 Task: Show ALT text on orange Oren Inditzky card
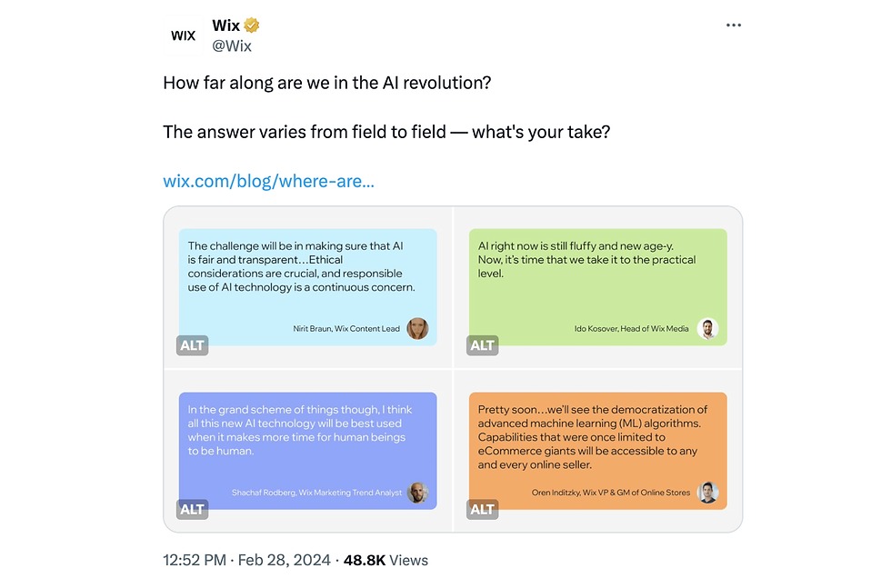482,509
